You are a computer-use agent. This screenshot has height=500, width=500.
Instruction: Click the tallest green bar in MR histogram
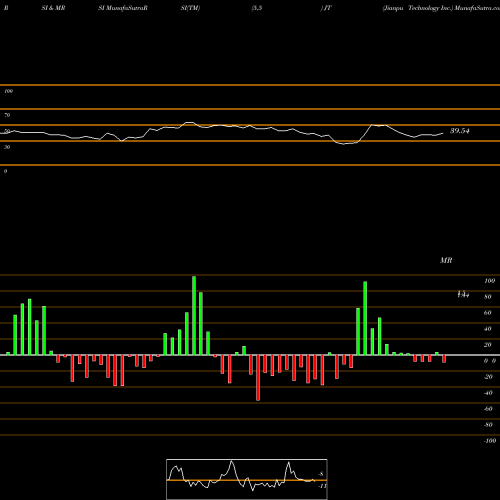pos(194,316)
